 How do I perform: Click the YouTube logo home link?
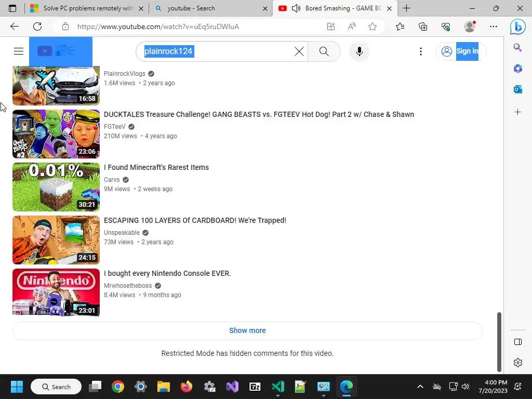[x=60, y=51]
